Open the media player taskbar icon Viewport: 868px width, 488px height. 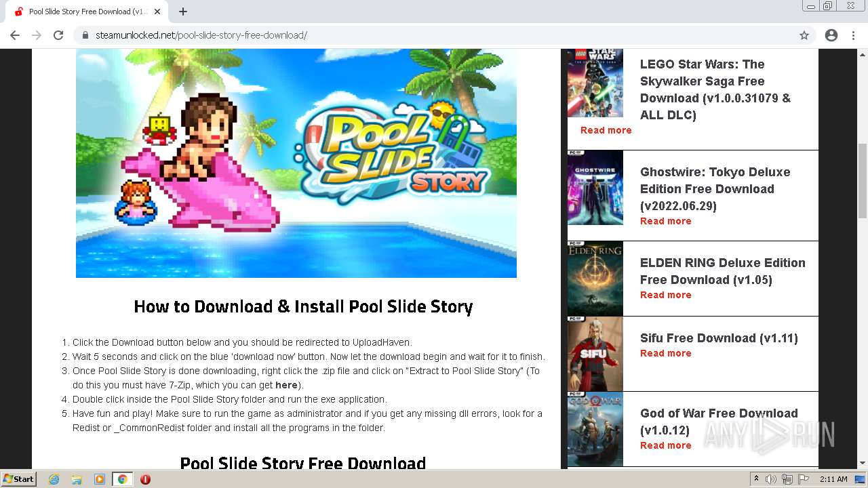coord(100,479)
